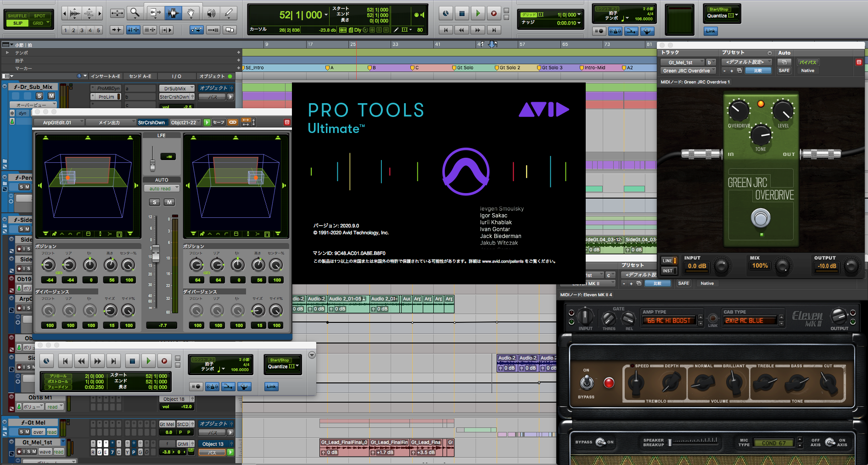The height and width of the screenshot is (465, 868).
Task: Toggle Solo S in surround panner window
Action: 155,202
